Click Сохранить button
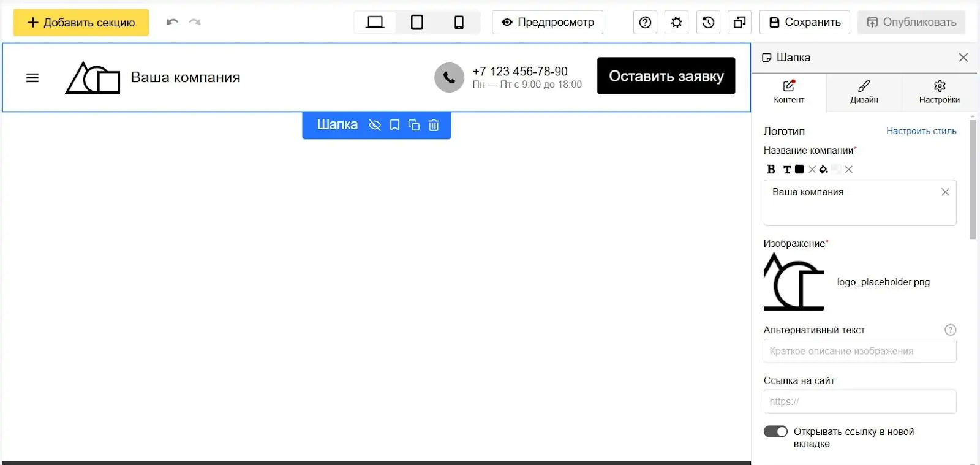This screenshot has height=465, width=980. (x=805, y=22)
